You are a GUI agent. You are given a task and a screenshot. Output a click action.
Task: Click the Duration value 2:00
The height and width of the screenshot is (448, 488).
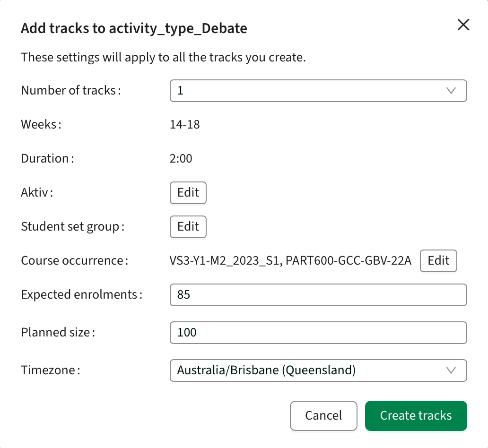(181, 159)
